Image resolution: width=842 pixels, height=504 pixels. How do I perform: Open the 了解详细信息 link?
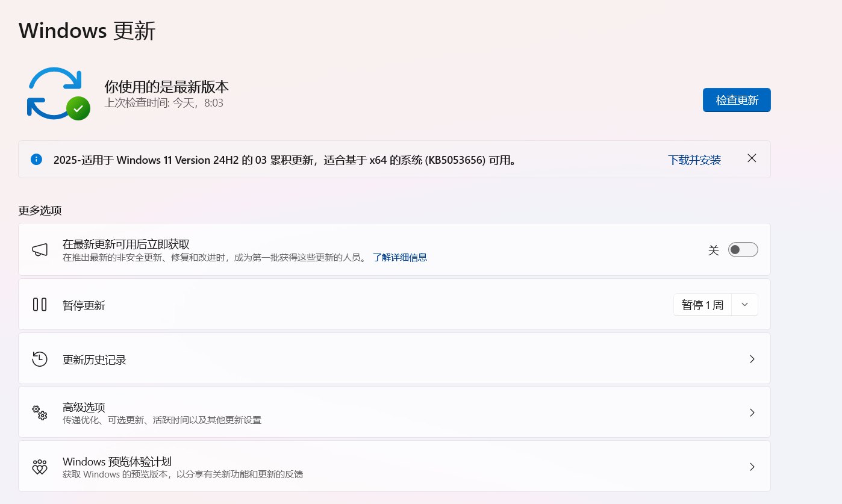(400, 258)
